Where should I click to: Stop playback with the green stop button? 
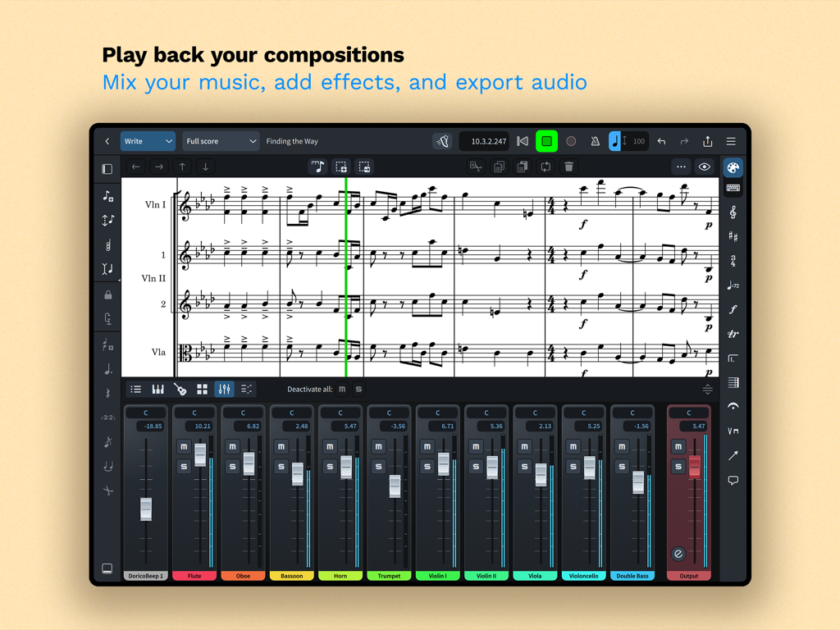click(x=547, y=141)
